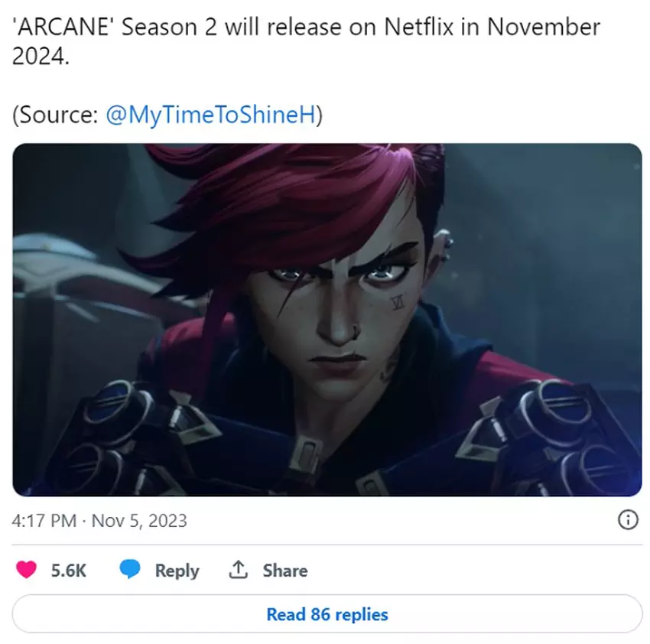Image resolution: width=650 pixels, height=644 pixels.
Task: Click the share upload arrow icon
Action: [x=239, y=569]
